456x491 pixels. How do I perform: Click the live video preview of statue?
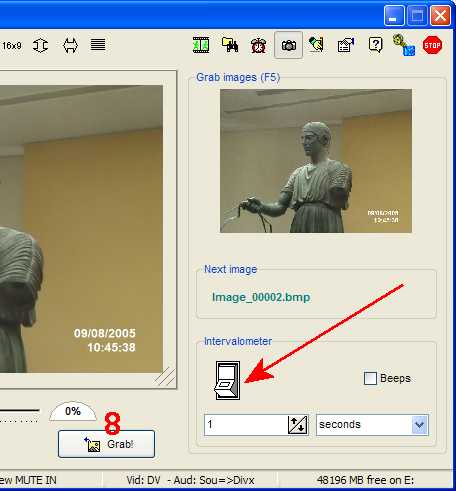tap(81, 229)
